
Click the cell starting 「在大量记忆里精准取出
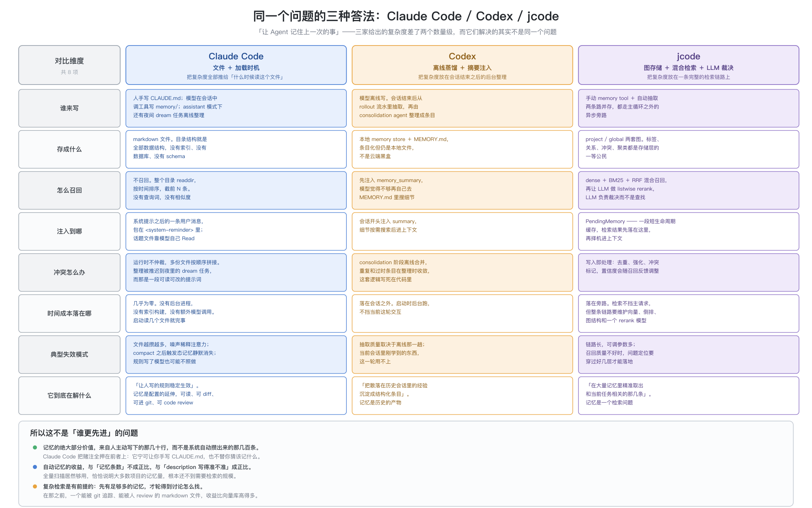tap(689, 395)
